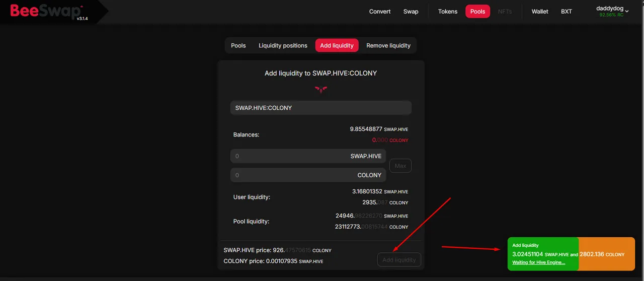Click the Max button
The image size is (644, 281).
click(400, 166)
